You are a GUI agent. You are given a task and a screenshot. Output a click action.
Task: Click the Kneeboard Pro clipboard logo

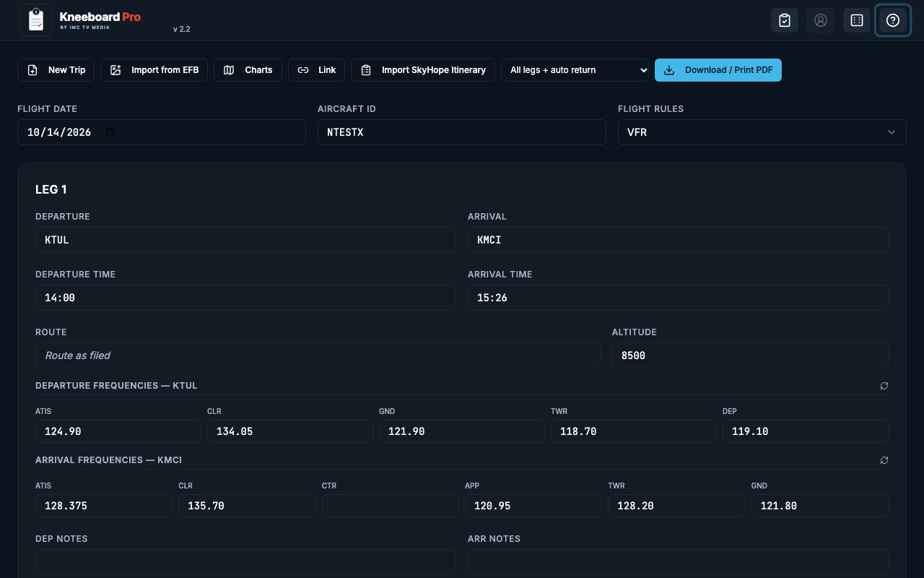36,20
